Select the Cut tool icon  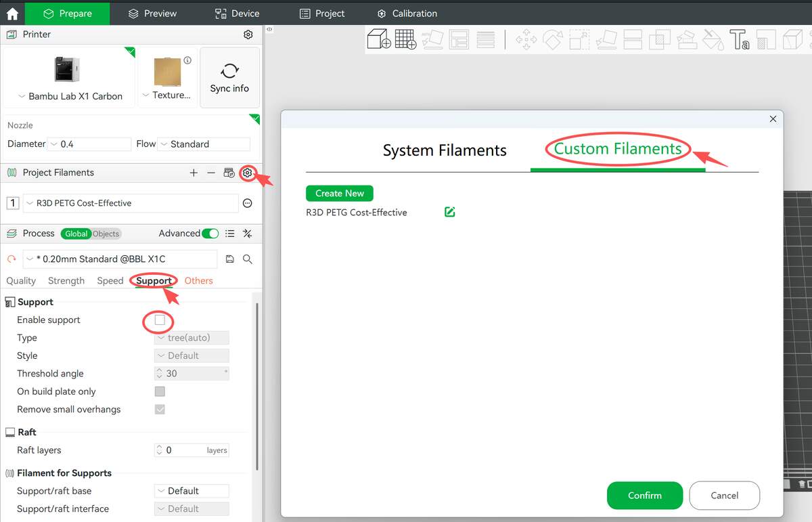pos(633,39)
